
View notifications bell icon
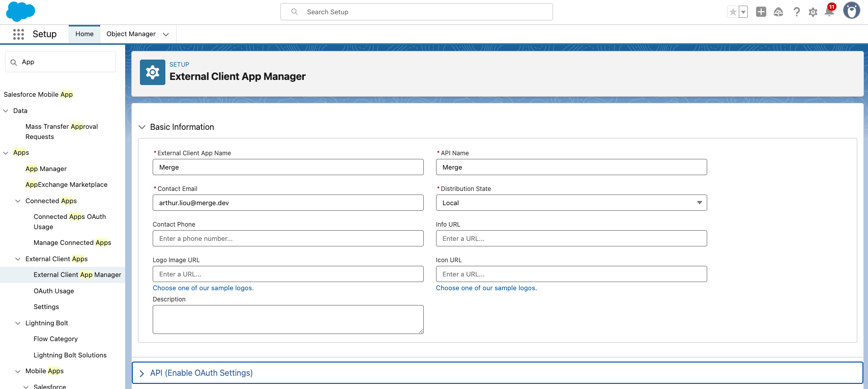[829, 12]
